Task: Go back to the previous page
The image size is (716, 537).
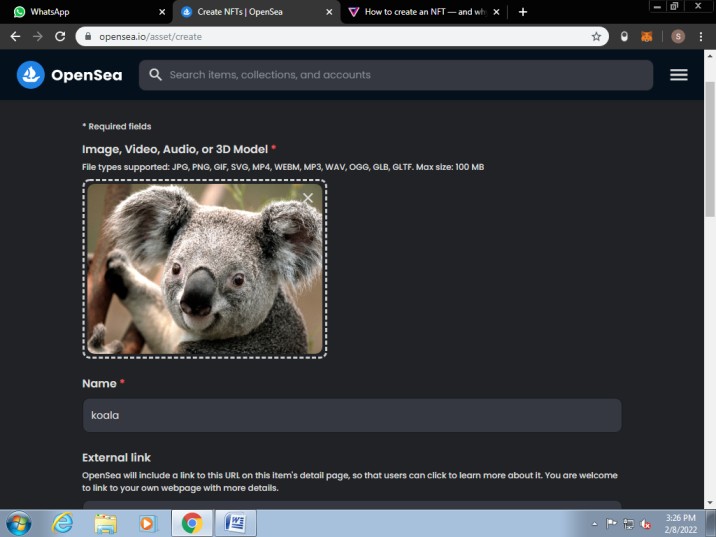Action: [15, 36]
